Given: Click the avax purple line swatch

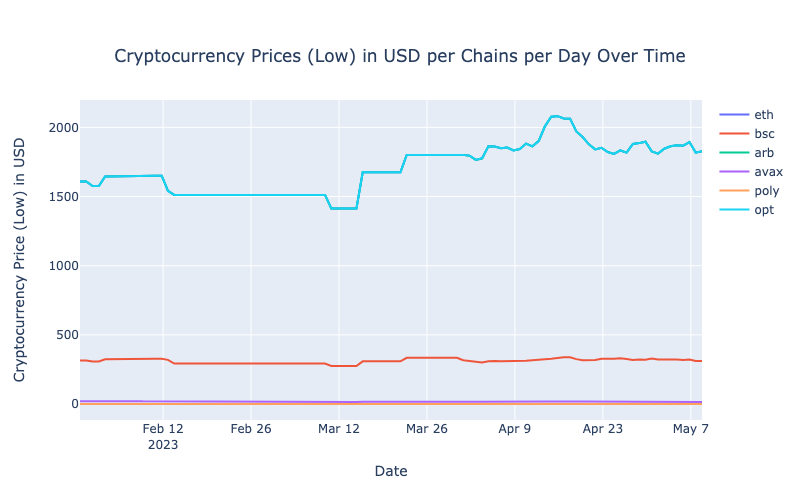Looking at the screenshot, I should tap(734, 172).
